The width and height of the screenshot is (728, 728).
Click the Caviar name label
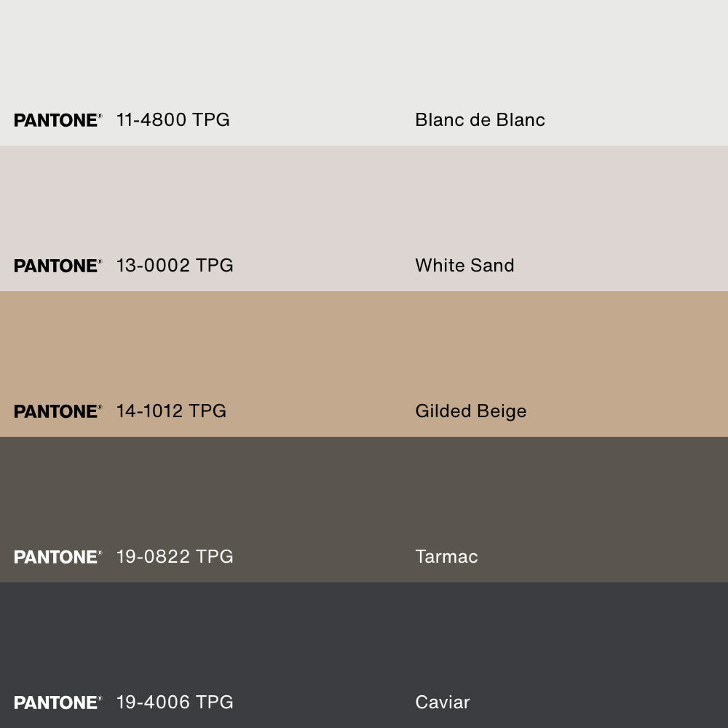(443, 703)
